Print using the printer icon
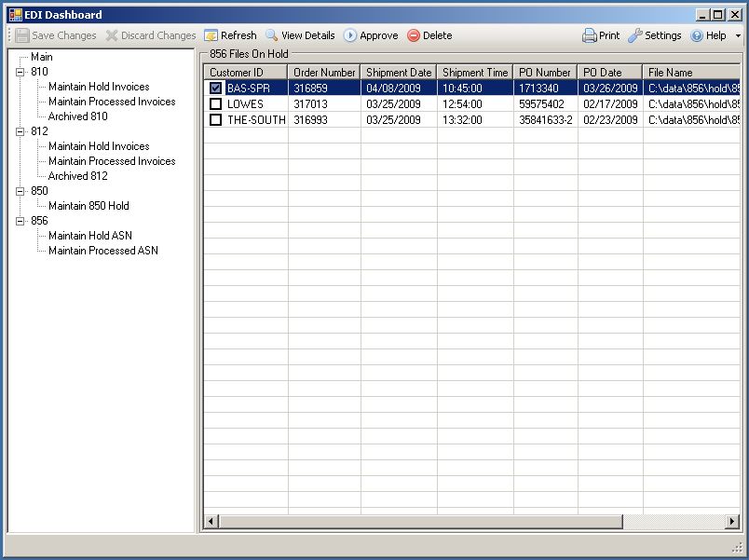 click(590, 35)
